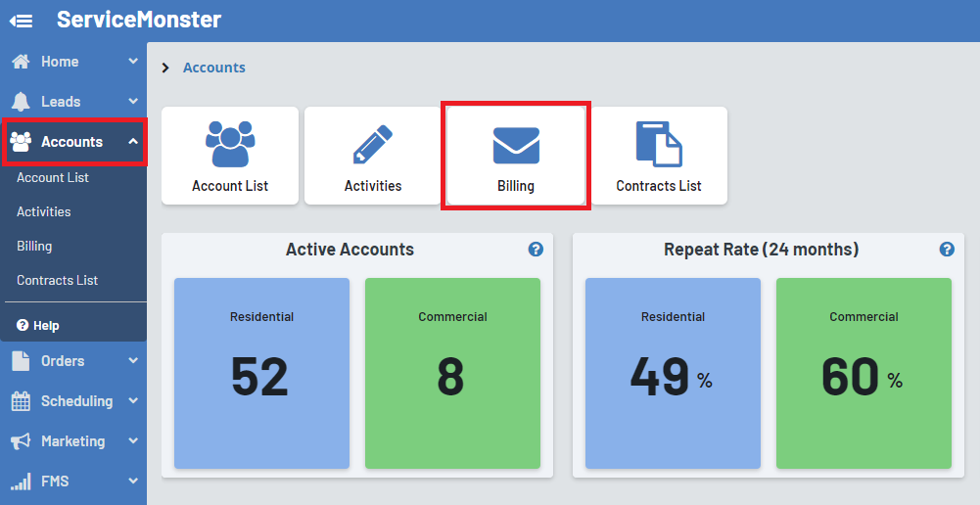Collapse the Accounts menu chevron

click(x=133, y=142)
